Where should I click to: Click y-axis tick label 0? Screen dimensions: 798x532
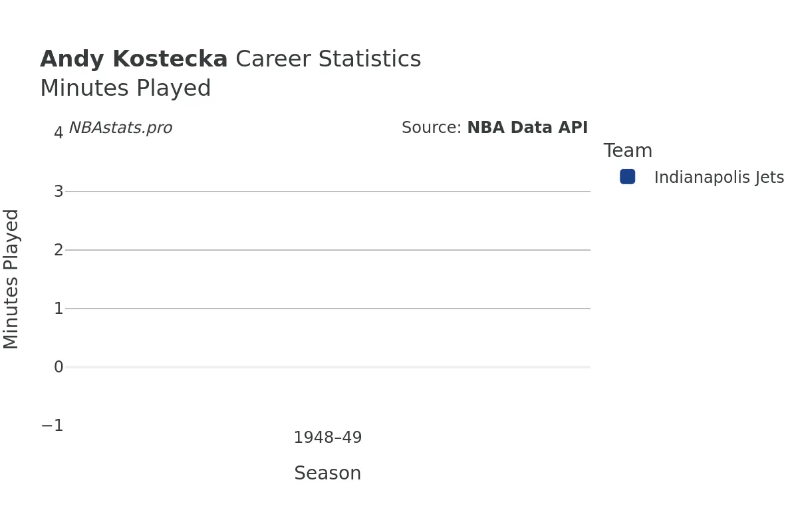59,367
